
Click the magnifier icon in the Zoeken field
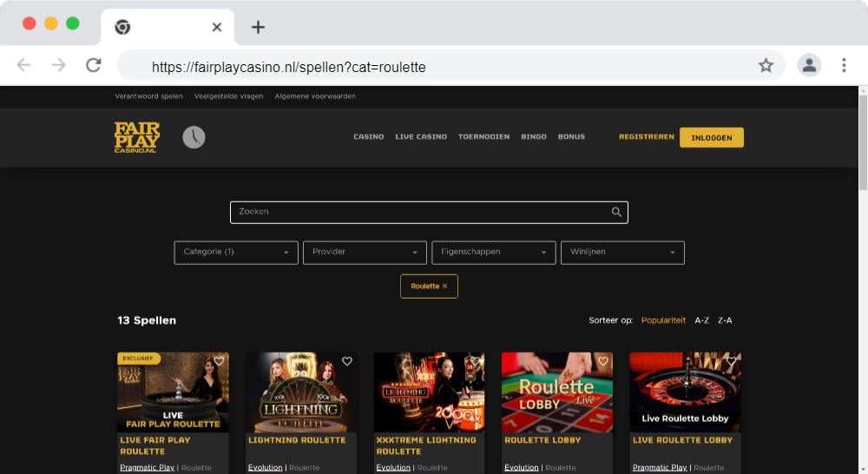pyautogui.click(x=616, y=212)
